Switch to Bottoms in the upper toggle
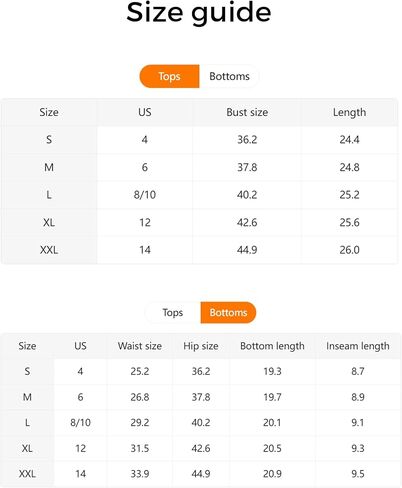Image resolution: width=402 pixels, height=488 pixels. pos(229,76)
